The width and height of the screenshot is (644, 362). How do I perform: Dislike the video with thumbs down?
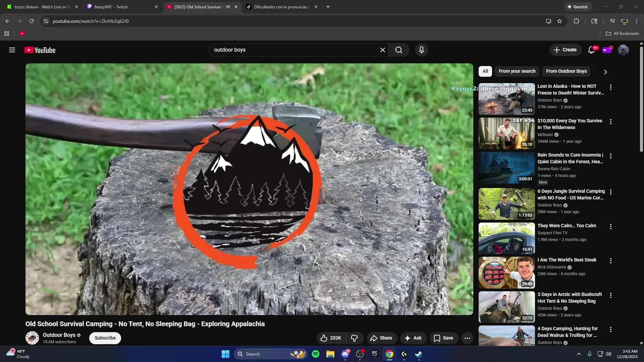point(354,338)
